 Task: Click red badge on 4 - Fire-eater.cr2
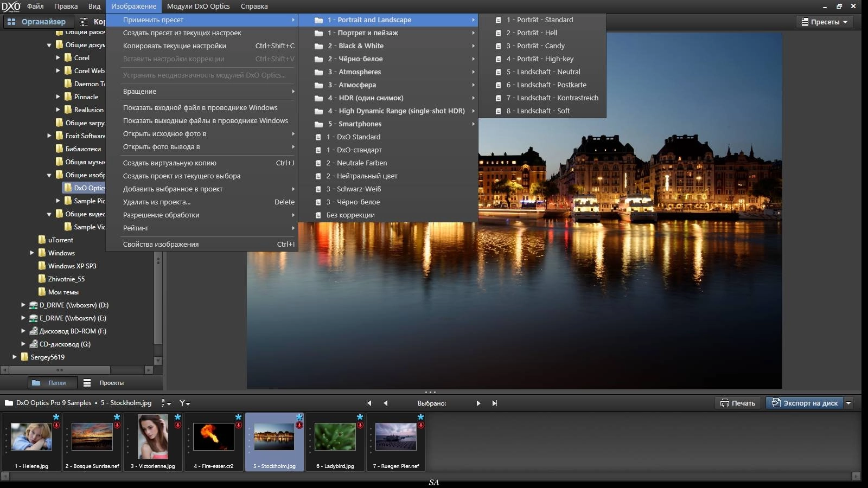[x=239, y=425]
